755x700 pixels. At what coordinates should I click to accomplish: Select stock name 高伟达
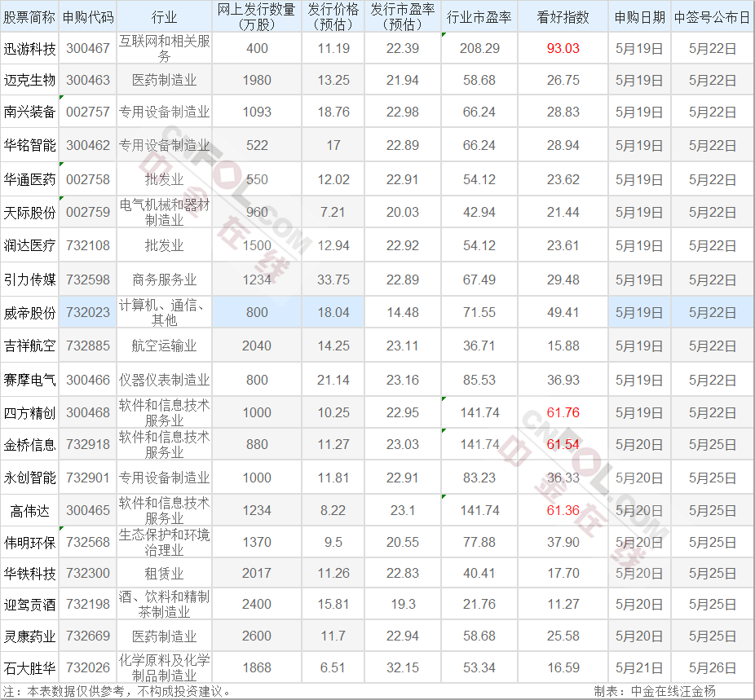click(29, 511)
